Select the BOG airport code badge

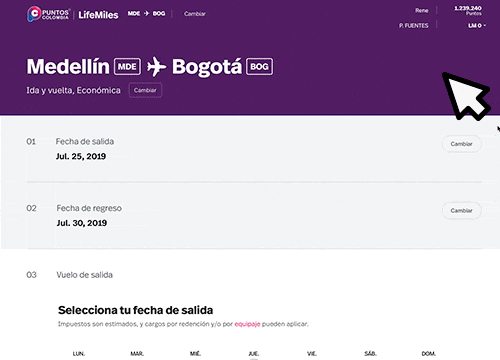pos(259,67)
